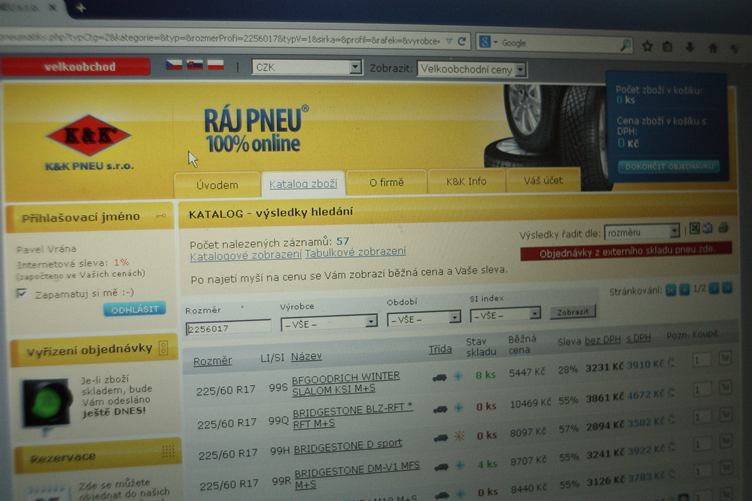Click the key icon beside Přihlašovací jméno
The image size is (752, 501).
(x=161, y=217)
